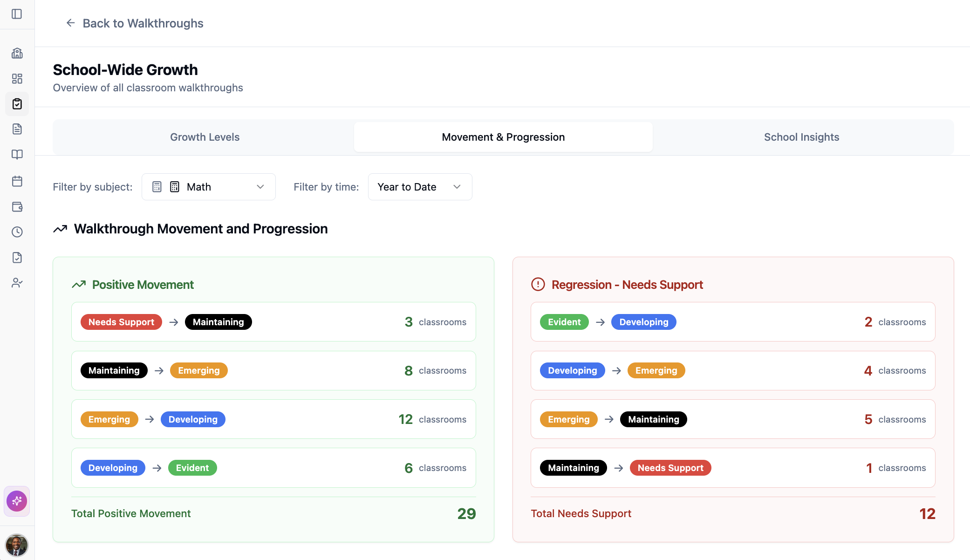Open the document page icon in sidebar
This screenshot has width=970, height=560.
pos(17,129)
